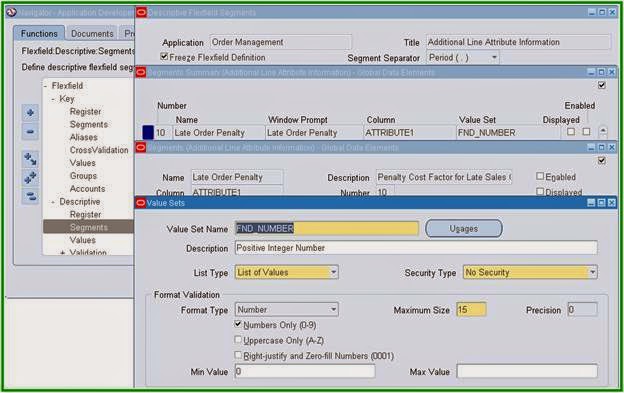Click the Window Prompt cell Late Order Penalty

pyautogui.click(x=314, y=132)
